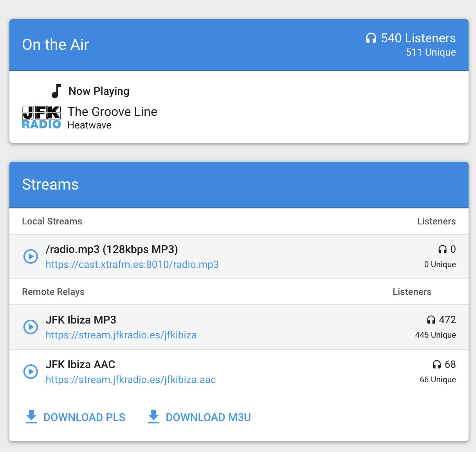
Task: Open the cast.xtrafm.es radio.mp3 stream link
Action: click(132, 264)
